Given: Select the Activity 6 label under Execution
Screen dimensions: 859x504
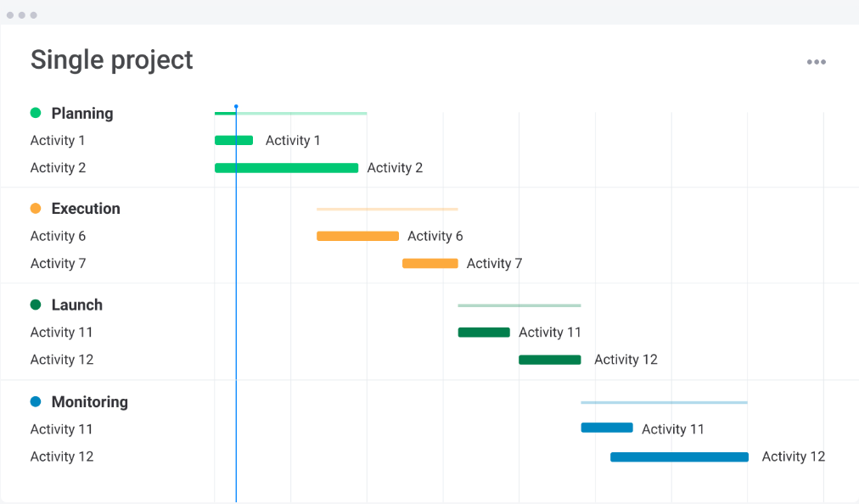Looking at the screenshot, I should pyautogui.click(x=57, y=236).
